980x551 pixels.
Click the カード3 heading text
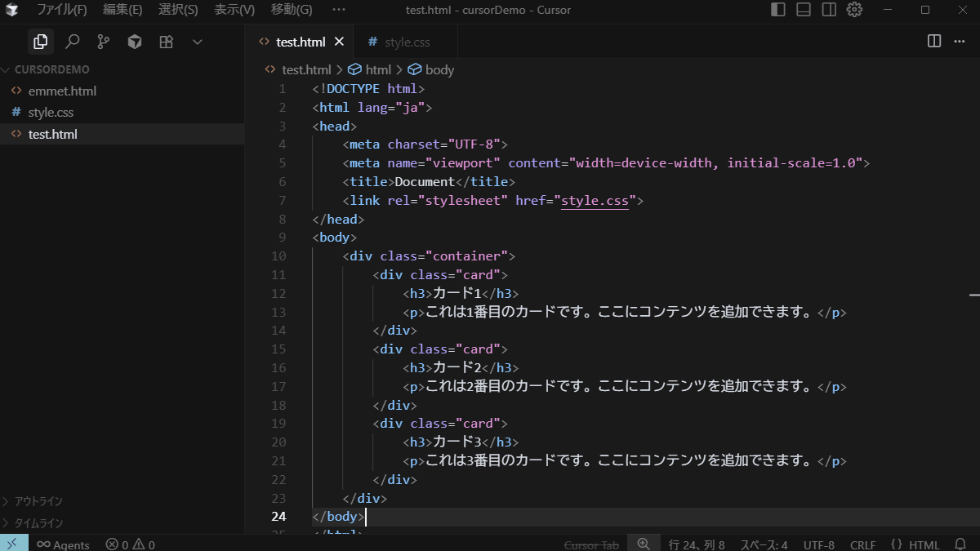coord(459,442)
